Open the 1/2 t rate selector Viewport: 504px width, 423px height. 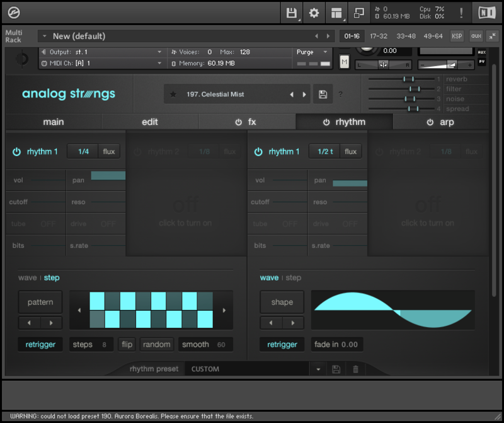[x=324, y=151]
